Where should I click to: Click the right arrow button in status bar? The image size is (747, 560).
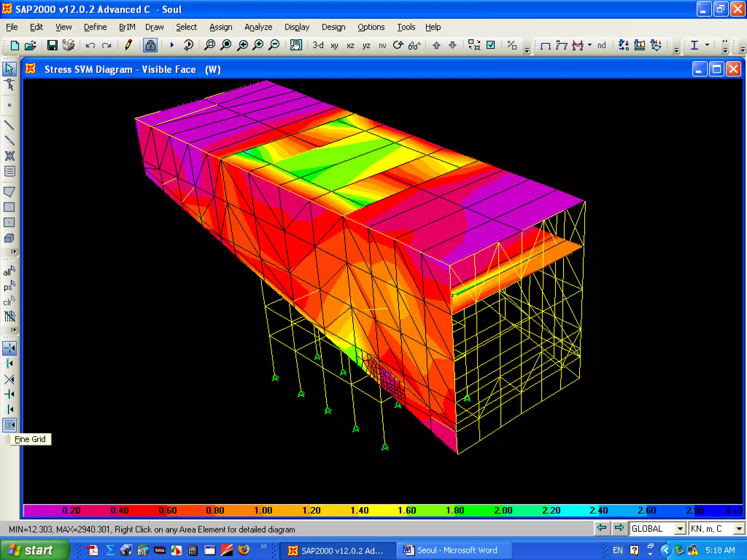point(619,528)
